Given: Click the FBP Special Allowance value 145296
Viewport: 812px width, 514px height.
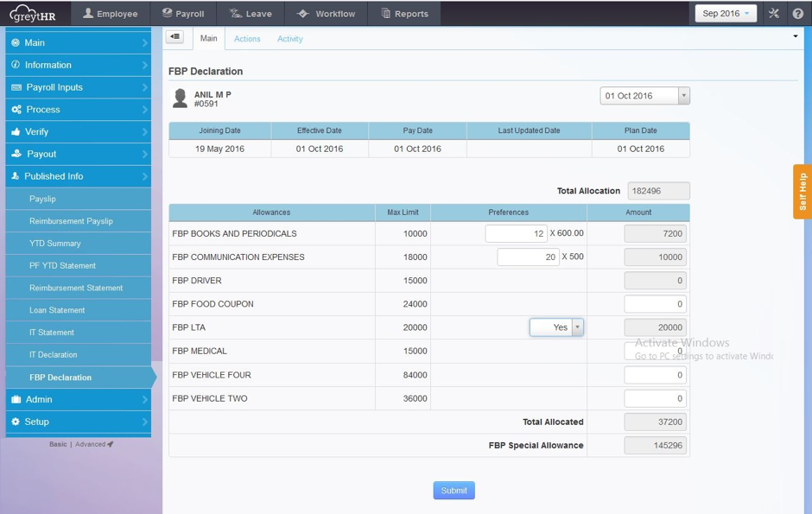Looking at the screenshot, I should [x=655, y=445].
